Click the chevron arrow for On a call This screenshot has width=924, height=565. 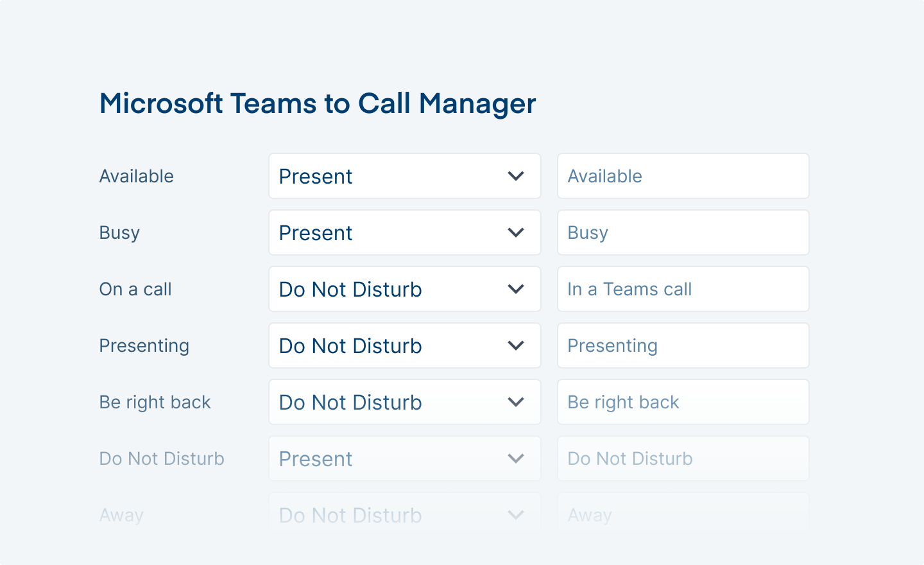pos(516,289)
